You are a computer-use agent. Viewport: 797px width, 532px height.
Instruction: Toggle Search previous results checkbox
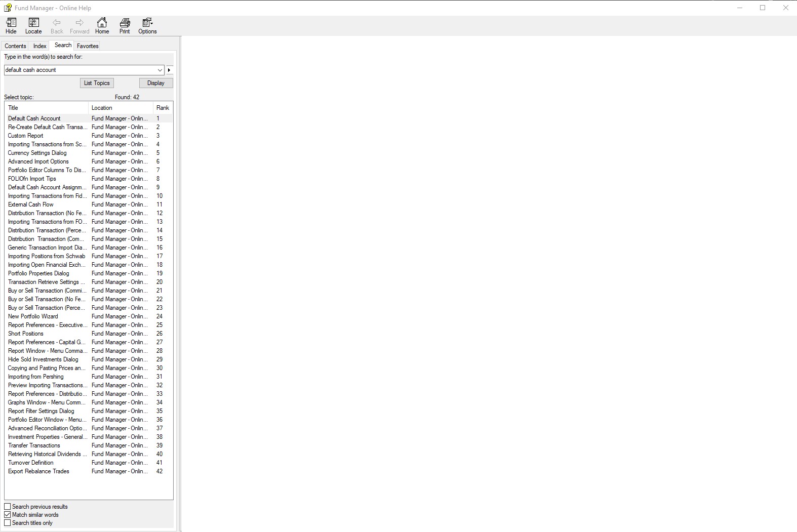(x=8, y=507)
